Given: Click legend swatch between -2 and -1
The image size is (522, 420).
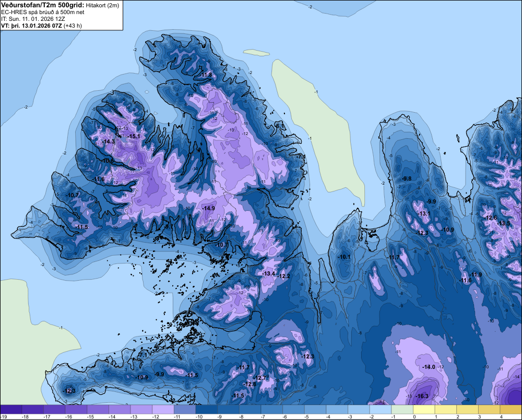Looking at the screenshot, I should pyautogui.click(x=381, y=409).
